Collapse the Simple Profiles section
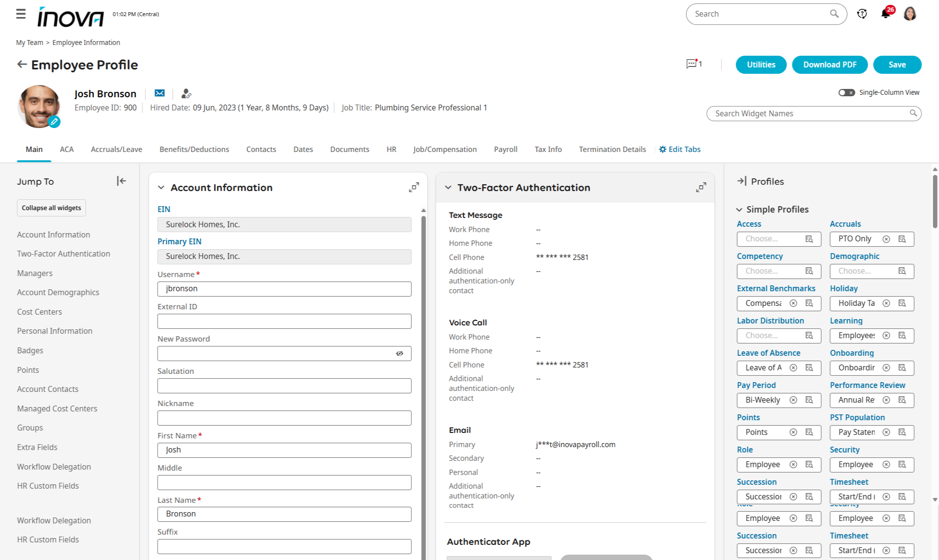The width and height of the screenshot is (939, 560). click(x=739, y=210)
